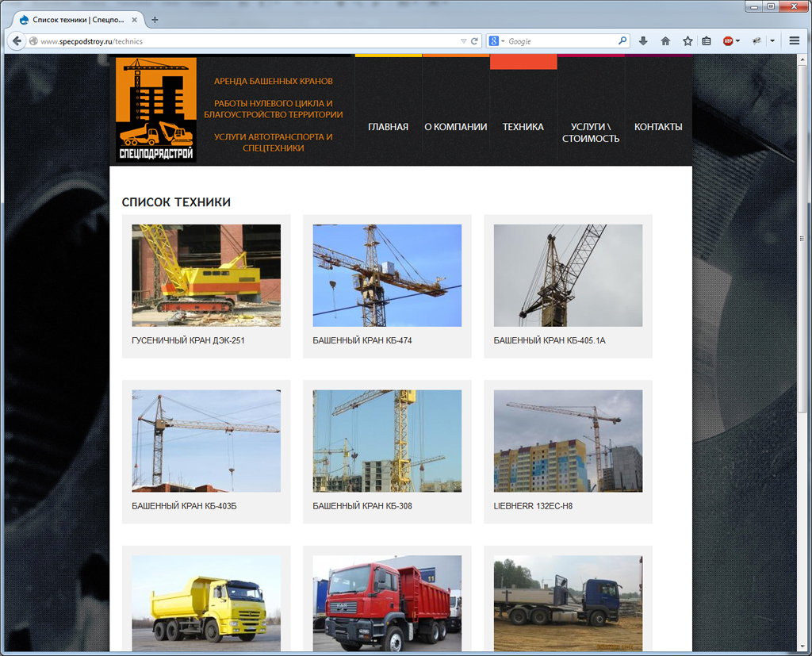Open the LIEBHERR 132EC-H8 link
Viewport: 812px width, 656px height.
point(533,506)
